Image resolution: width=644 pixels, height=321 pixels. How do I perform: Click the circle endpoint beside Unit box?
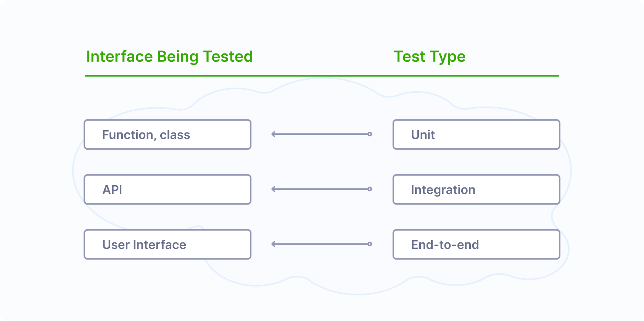pos(370,134)
